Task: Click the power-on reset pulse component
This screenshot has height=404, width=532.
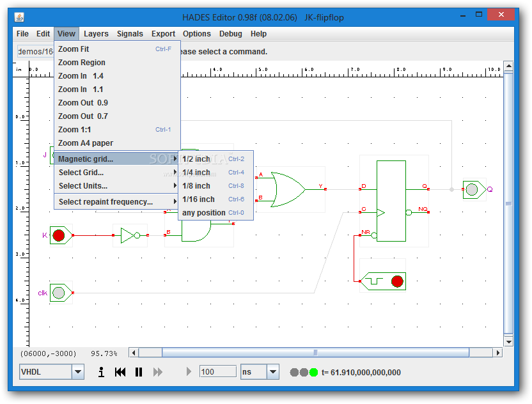Action: [383, 281]
